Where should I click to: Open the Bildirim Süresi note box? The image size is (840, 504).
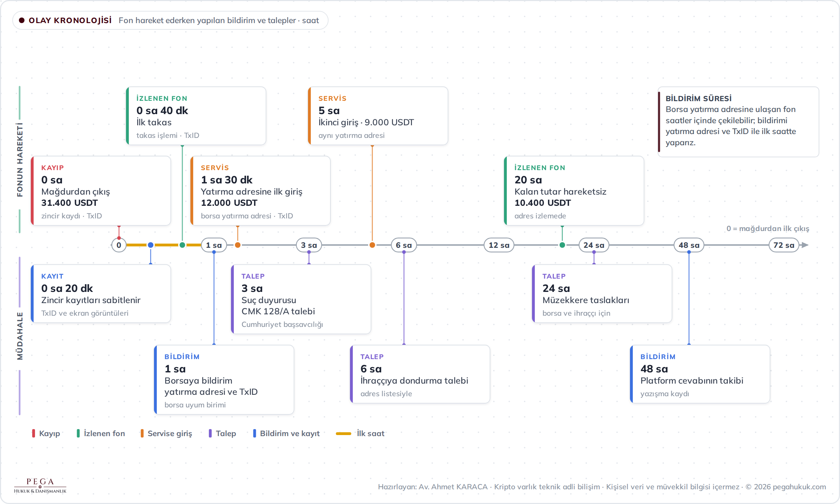(x=738, y=122)
